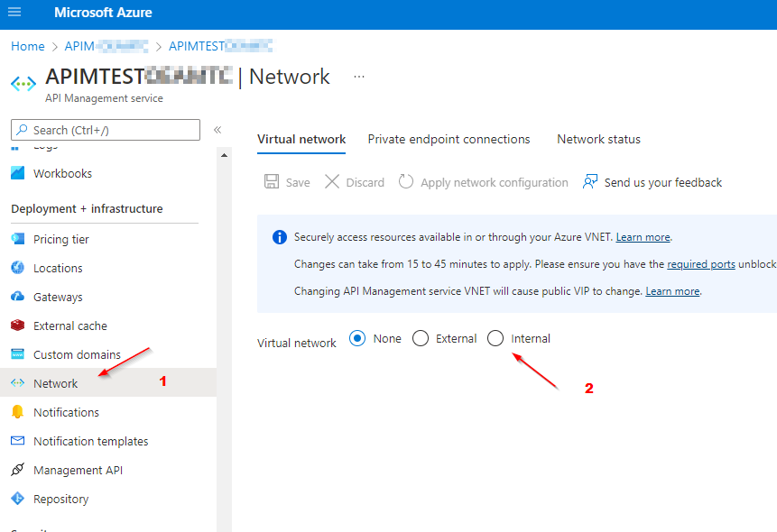Click the Save button label

[x=298, y=182]
